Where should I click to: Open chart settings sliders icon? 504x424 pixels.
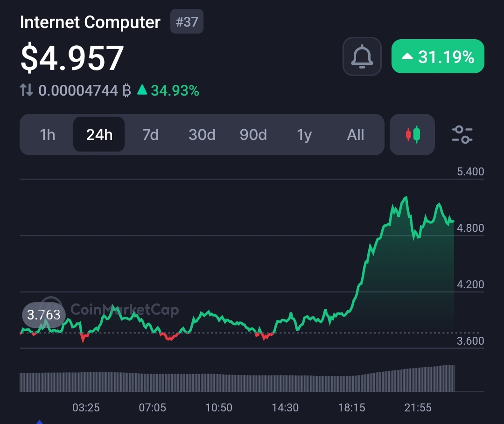click(462, 135)
